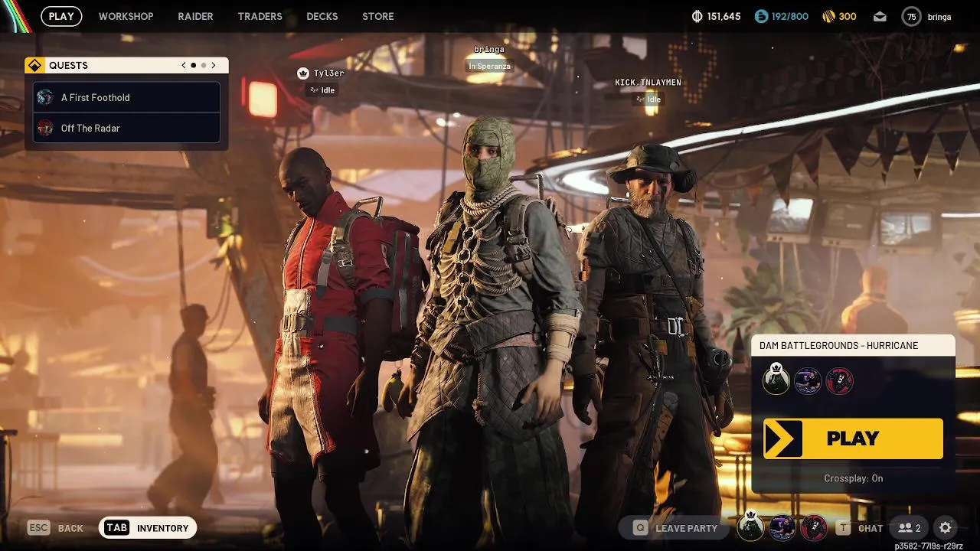Click Off The Radar quest icon
This screenshot has width=980, height=551.
coord(45,128)
